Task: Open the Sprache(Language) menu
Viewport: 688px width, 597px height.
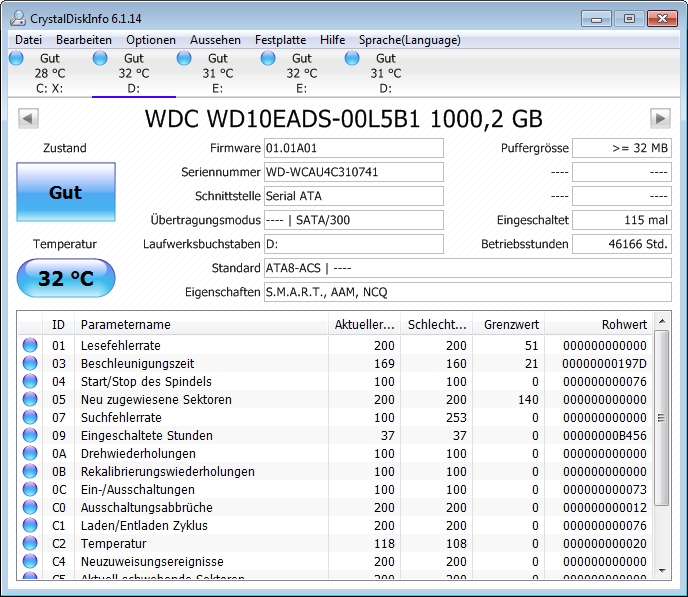Action: click(x=410, y=40)
